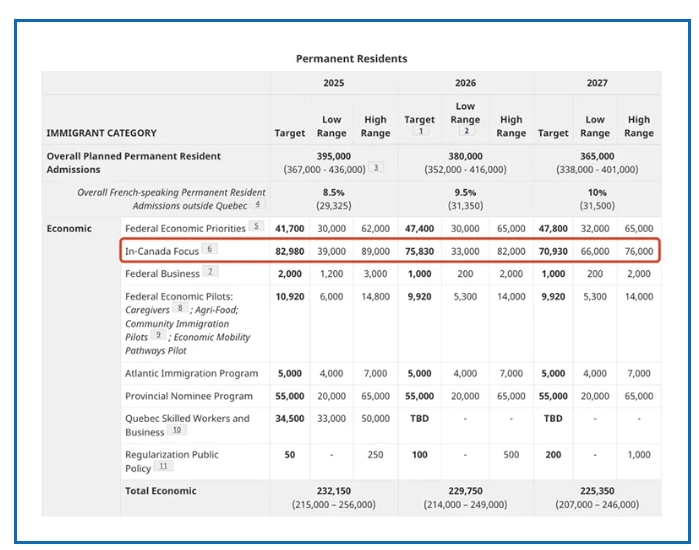Image resolution: width=699 pixels, height=550 pixels.
Task: Click footnote 7 next to Federal Business
Action: coord(210,273)
